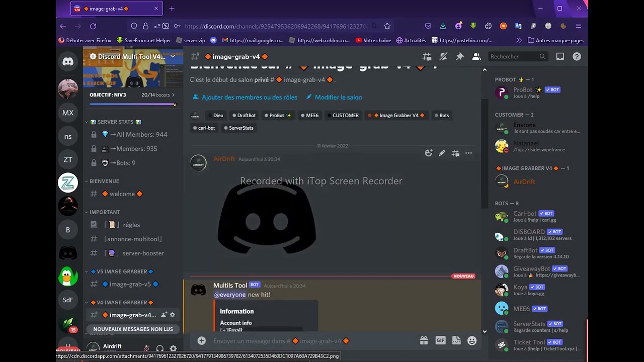Click Modifier le salon link
The image size is (644, 362).
pos(334,97)
